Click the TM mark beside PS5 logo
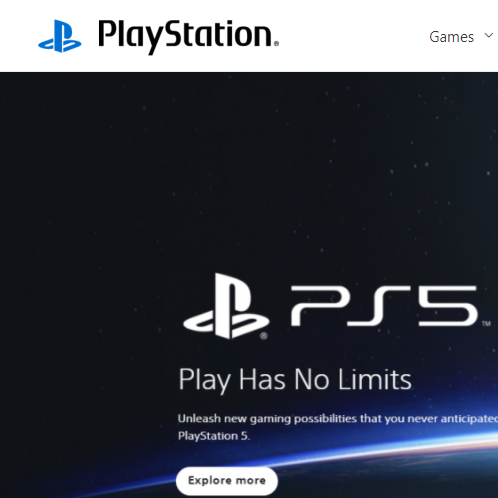 click(486, 323)
